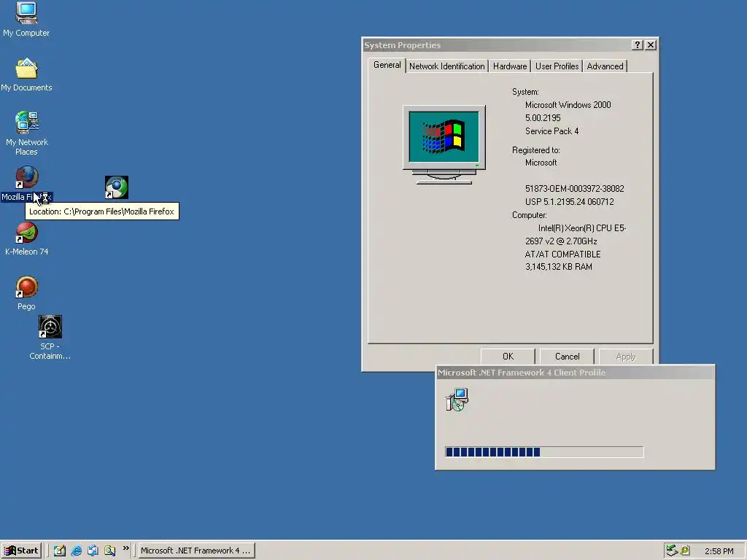Click the folder search quick launch icon
Screen dimensions: 747x560
(x=109, y=551)
